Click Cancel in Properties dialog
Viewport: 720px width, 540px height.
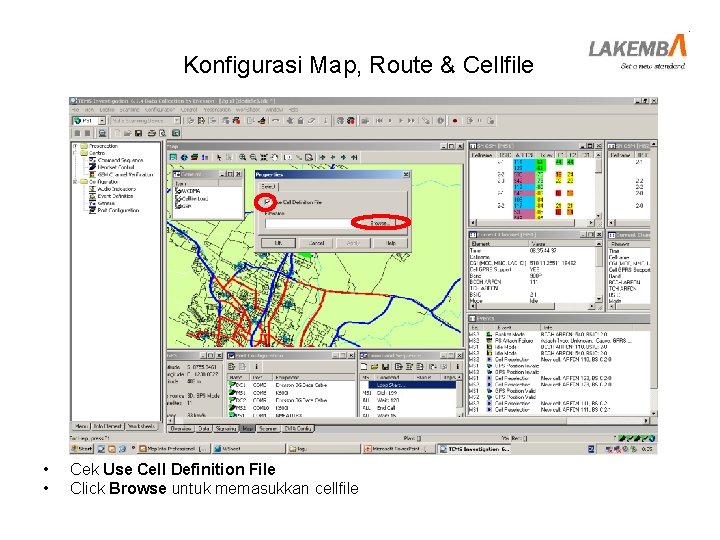(x=316, y=243)
